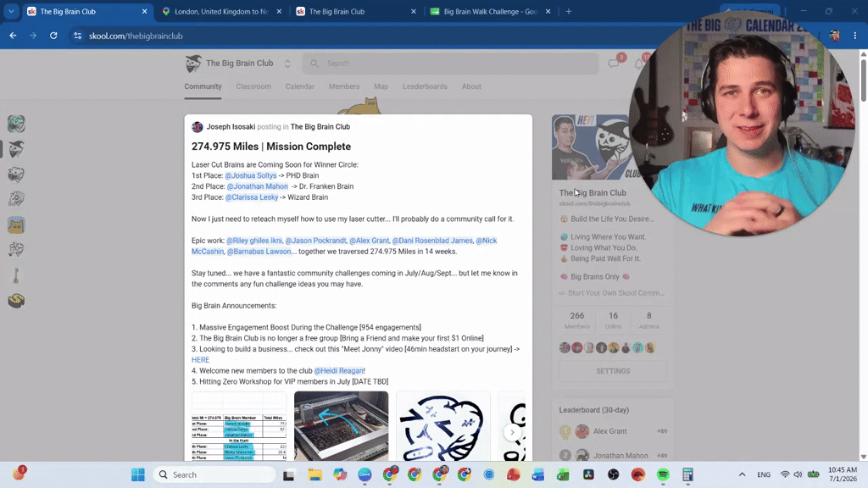The image size is (868, 488).
Task: Open the chat messages icon
Action: pyautogui.click(x=614, y=64)
